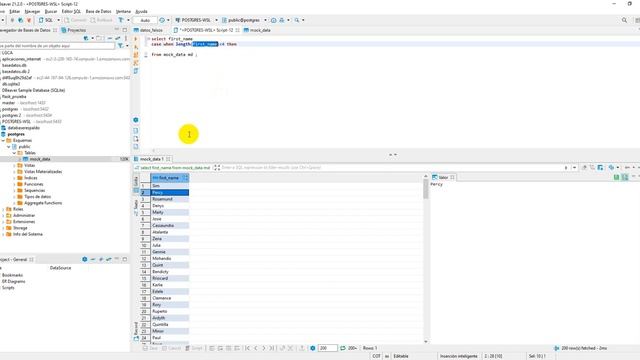Open the Navegar menu
This screenshot has height=360, width=640.
[32, 11]
